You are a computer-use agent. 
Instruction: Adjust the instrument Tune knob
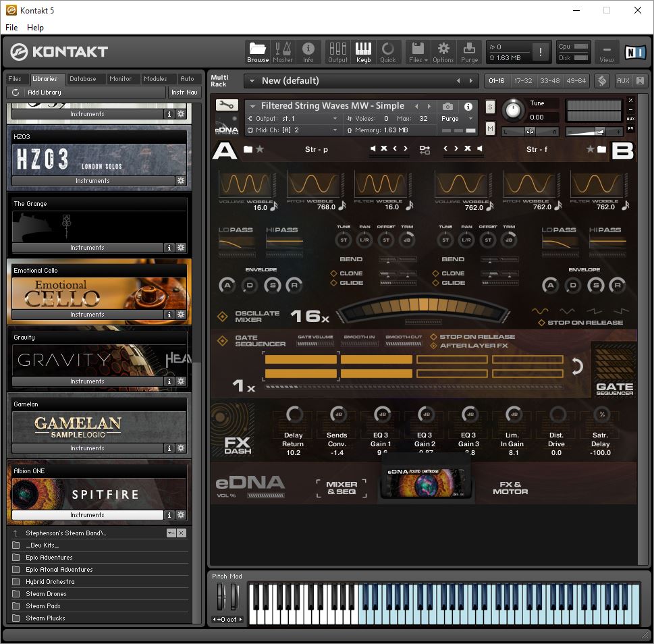tap(513, 110)
